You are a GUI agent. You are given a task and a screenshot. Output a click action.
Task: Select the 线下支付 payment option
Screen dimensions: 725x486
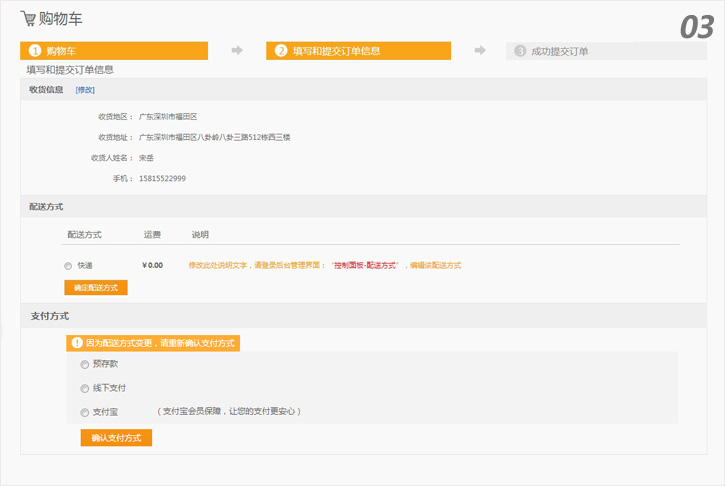(85, 388)
